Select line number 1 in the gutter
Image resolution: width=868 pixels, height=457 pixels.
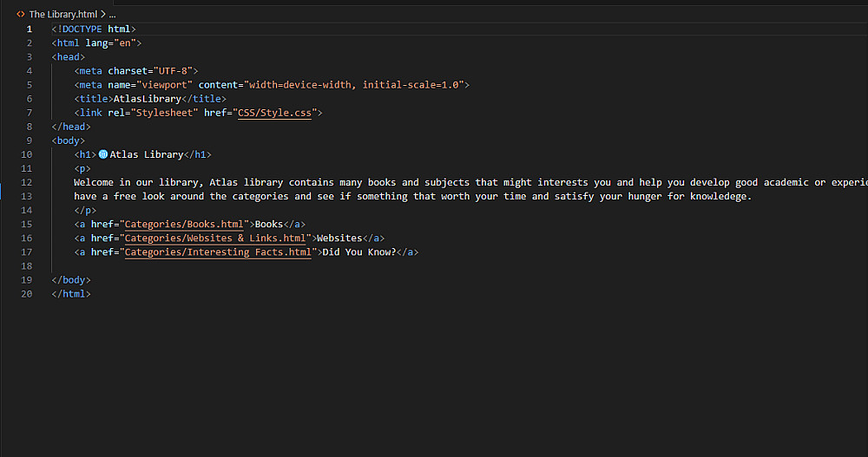point(30,29)
